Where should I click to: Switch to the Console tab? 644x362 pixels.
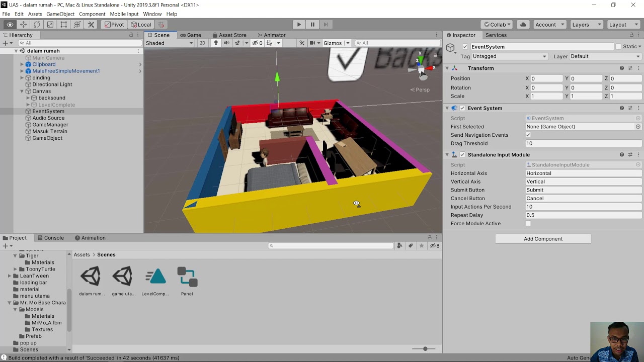tap(50, 238)
